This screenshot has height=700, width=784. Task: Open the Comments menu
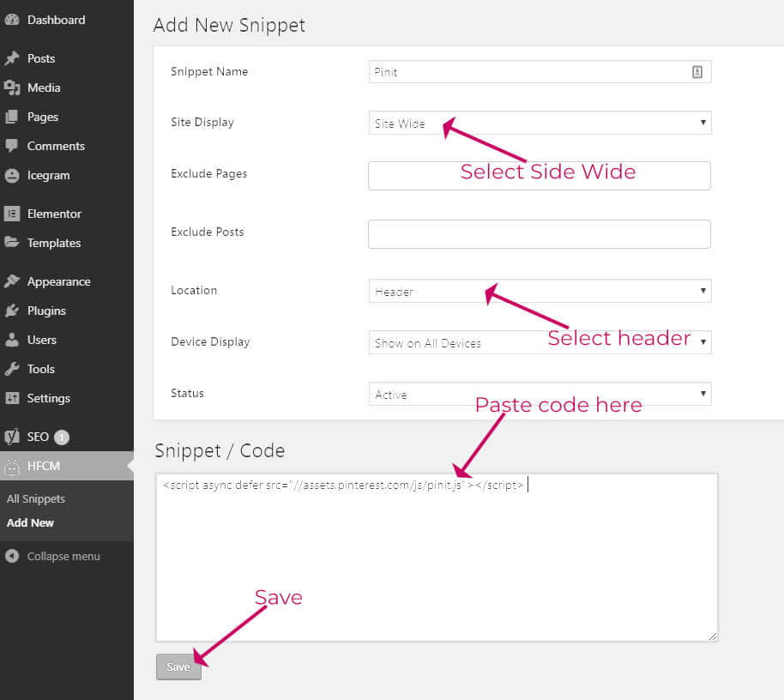click(x=67, y=146)
